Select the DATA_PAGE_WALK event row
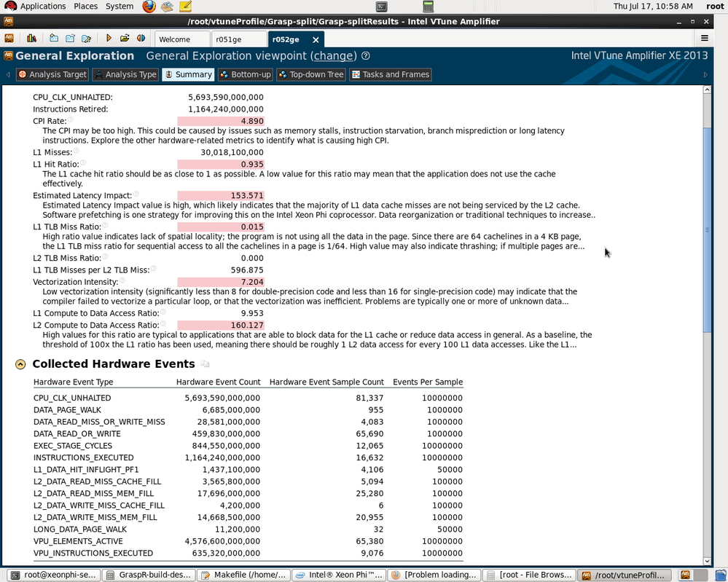The width and height of the screenshot is (728, 582). 248,410
